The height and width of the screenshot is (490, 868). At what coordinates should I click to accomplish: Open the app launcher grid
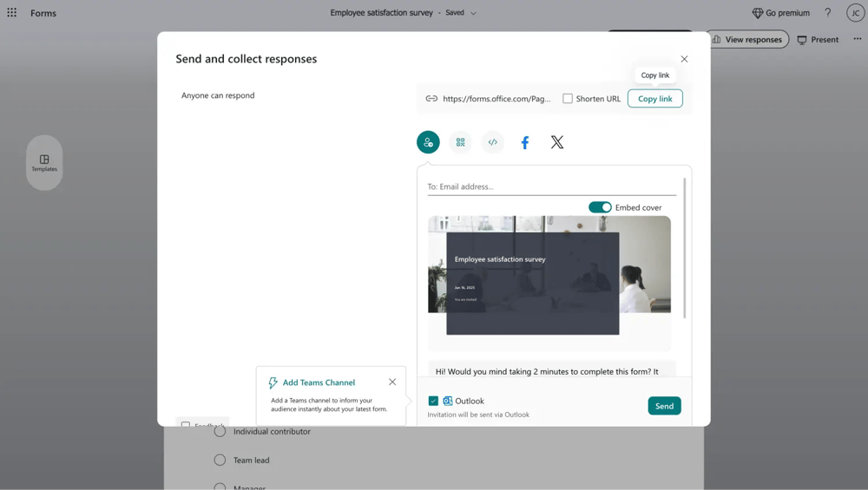tap(12, 13)
